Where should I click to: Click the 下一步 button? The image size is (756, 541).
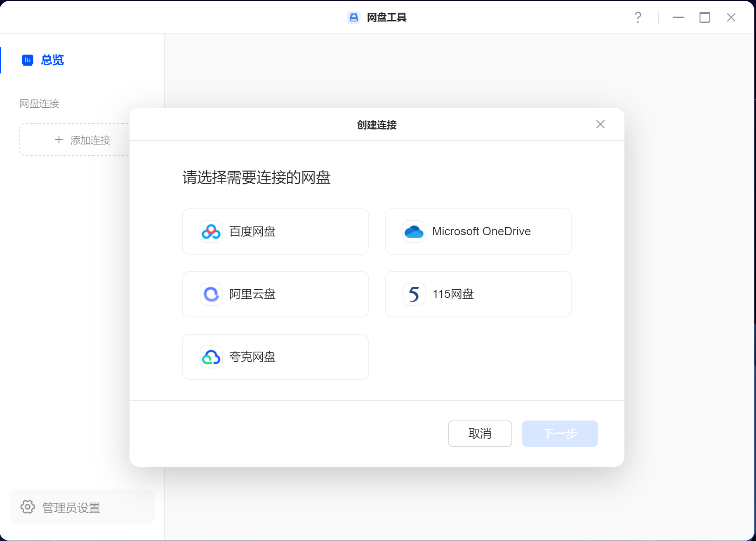coord(560,434)
